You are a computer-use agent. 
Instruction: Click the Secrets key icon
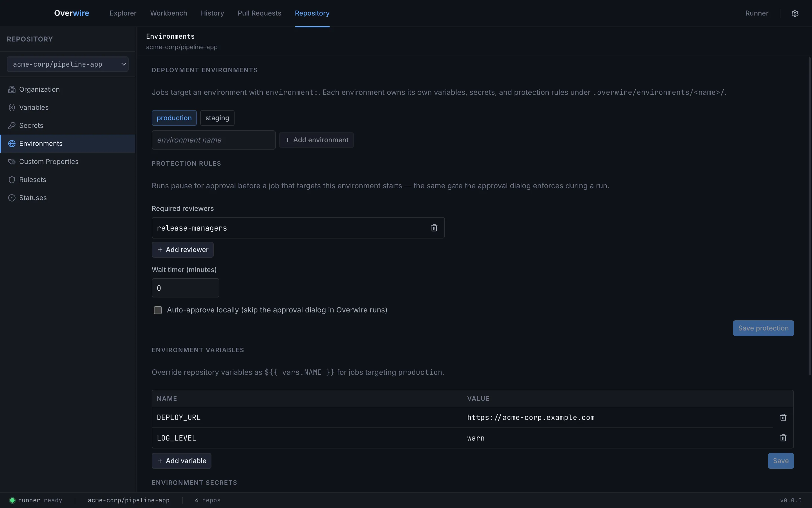coord(12,126)
